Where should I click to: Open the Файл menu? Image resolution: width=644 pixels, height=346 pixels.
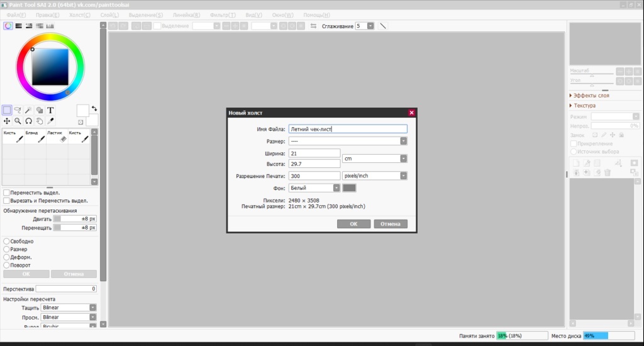tap(16, 15)
